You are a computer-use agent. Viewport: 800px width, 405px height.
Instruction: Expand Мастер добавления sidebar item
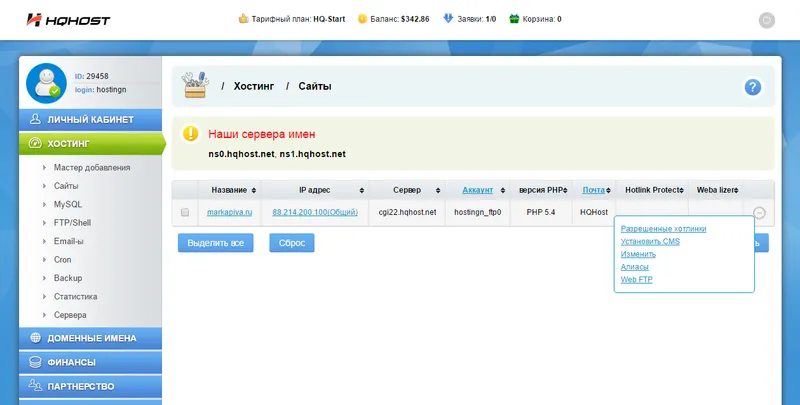tap(92, 167)
